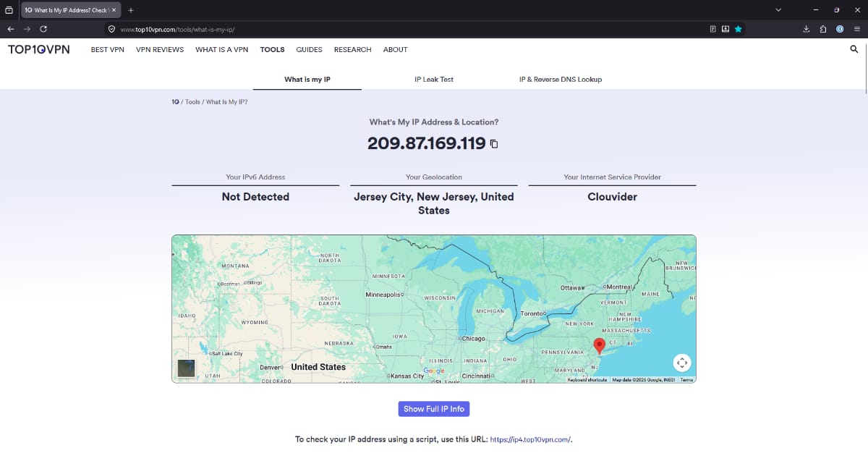Click the map Terms link

click(686, 380)
